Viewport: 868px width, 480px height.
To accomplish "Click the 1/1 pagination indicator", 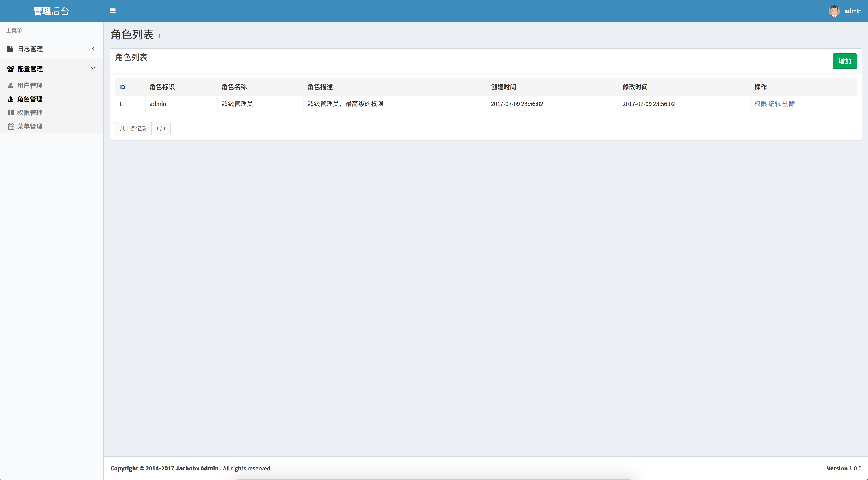I will pos(161,129).
